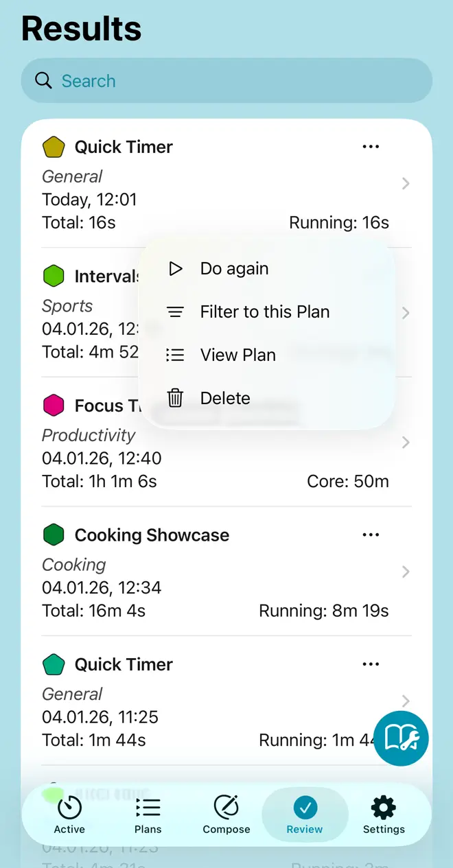The height and width of the screenshot is (868, 453).
Task: Expand Focus Timer details via chevron
Action: coord(405,443)
